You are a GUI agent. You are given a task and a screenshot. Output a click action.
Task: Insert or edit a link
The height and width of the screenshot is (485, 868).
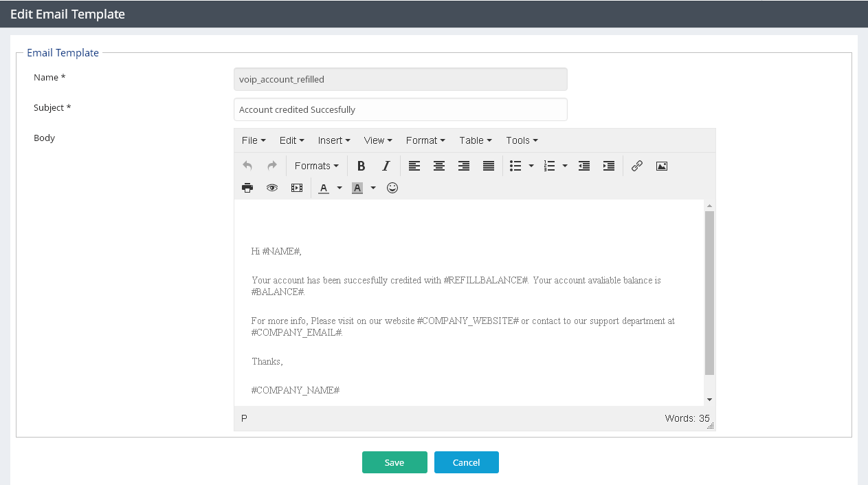click(x=637, y=166)
